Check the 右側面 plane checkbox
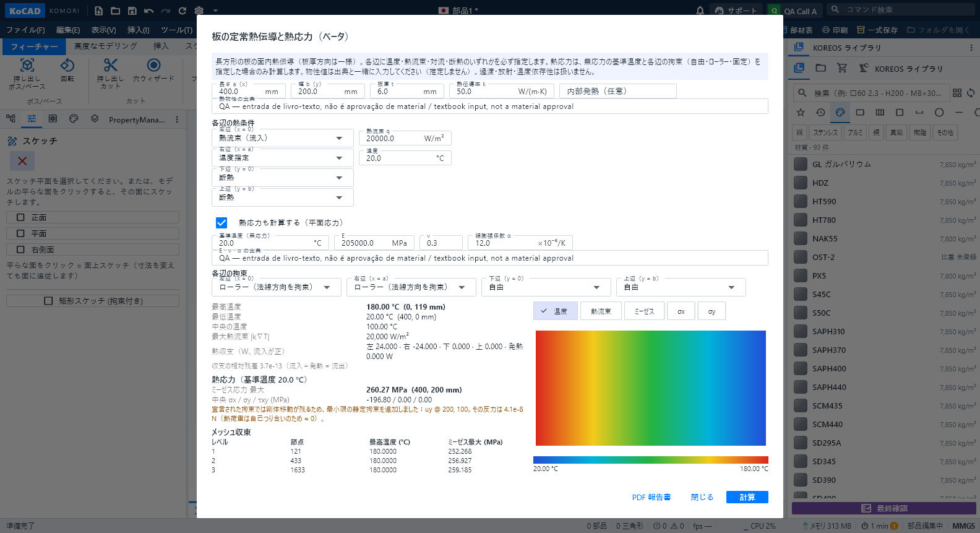980x533 pixels. tap(20, 249)
